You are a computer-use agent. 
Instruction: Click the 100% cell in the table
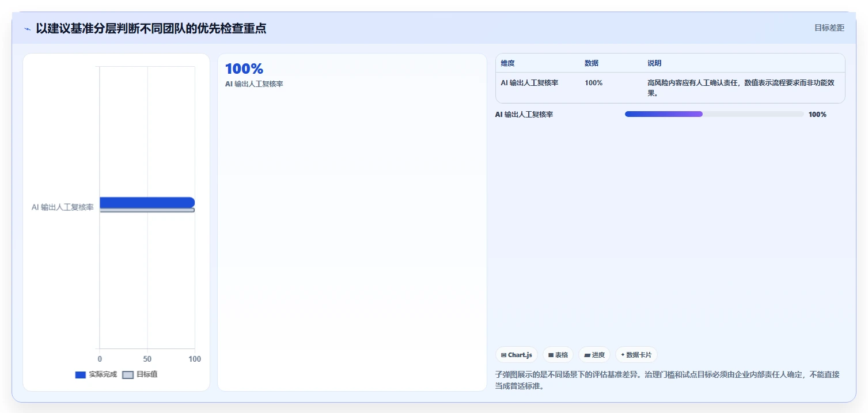[593, 83]
